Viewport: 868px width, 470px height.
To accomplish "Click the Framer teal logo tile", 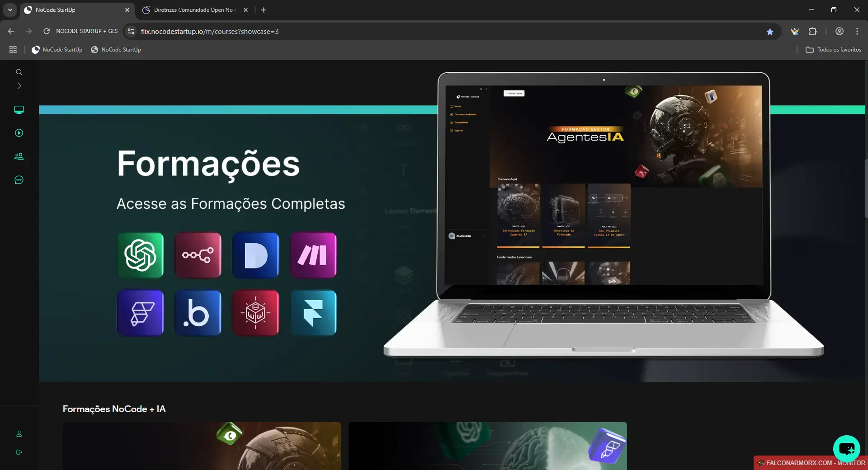I will (313, 313).
